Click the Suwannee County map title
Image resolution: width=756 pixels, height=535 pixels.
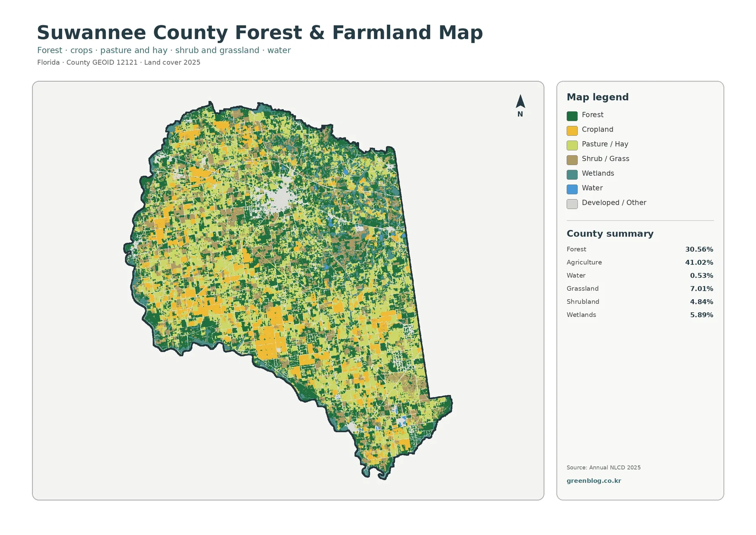tap(260, 33)
